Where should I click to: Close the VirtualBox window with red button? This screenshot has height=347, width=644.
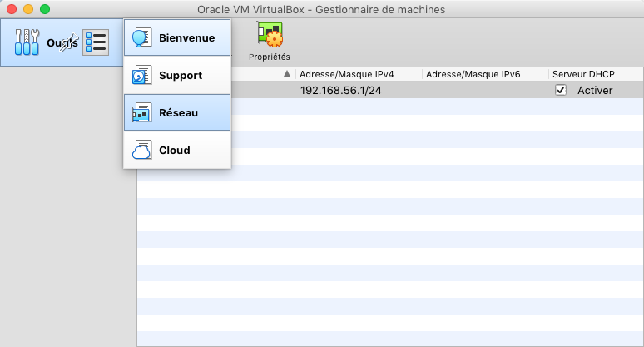point(12,9)
